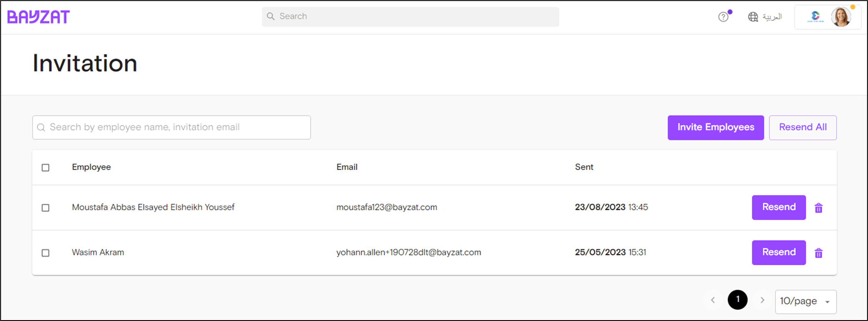Viewport: 868px width, 321px height.
Task: Click the top Search bar
Action: [410, 16]
